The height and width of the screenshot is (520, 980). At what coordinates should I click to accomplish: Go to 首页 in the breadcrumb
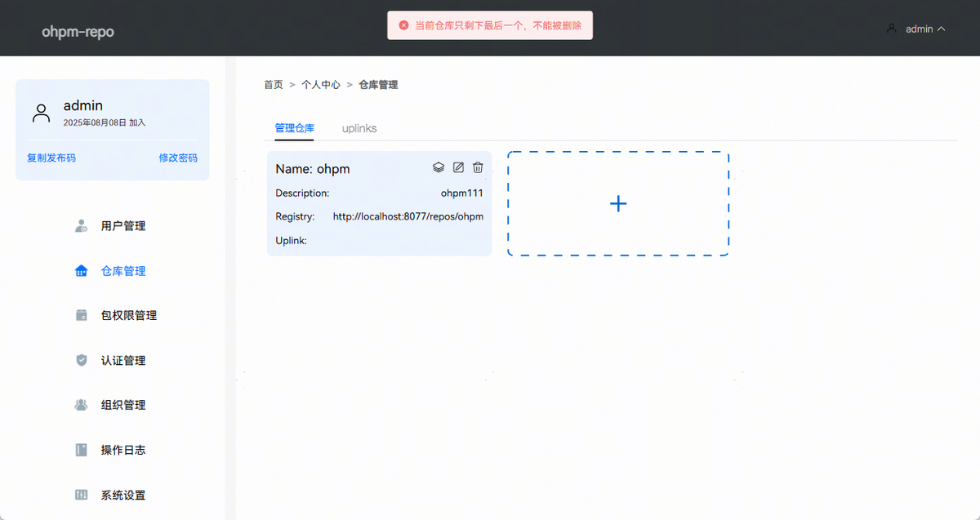pyautogui.click(x=274, y=85)
